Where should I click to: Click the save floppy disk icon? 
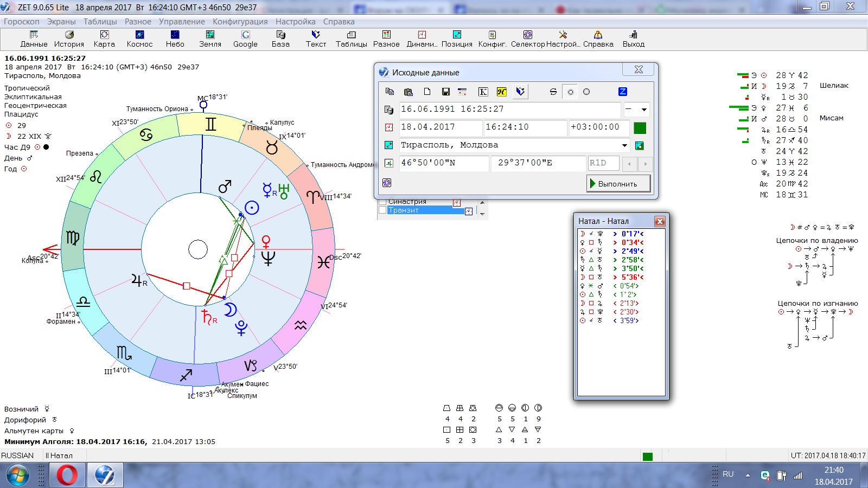coord(445,92)
